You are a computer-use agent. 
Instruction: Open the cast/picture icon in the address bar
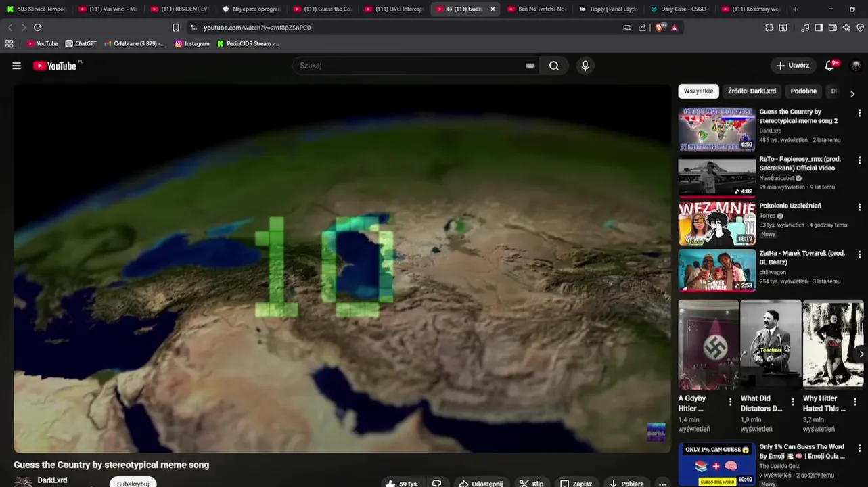(626, 28)
